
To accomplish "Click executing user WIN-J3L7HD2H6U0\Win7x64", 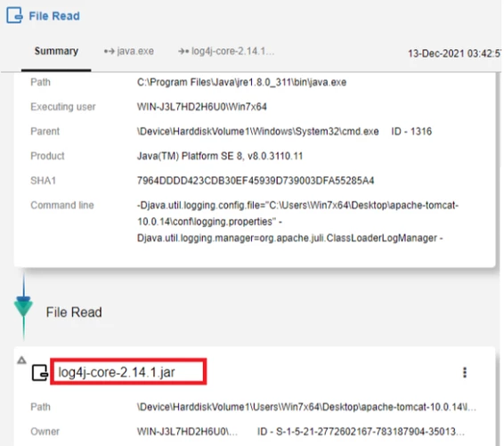I will (202, 107).
